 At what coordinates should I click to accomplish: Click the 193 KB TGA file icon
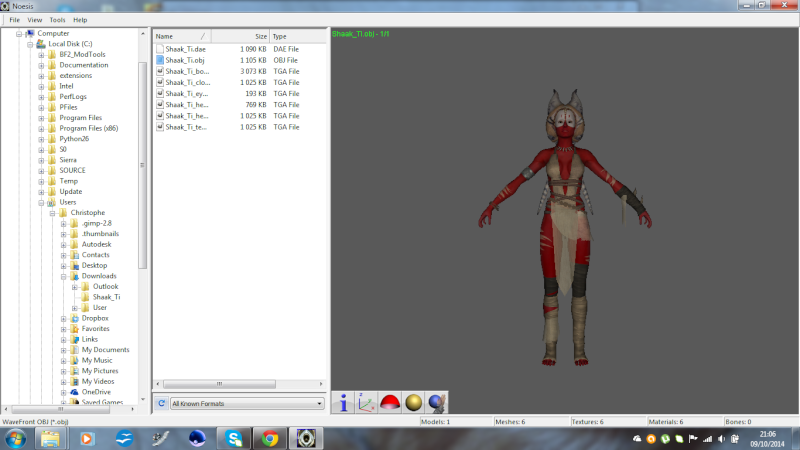(160, 94)
